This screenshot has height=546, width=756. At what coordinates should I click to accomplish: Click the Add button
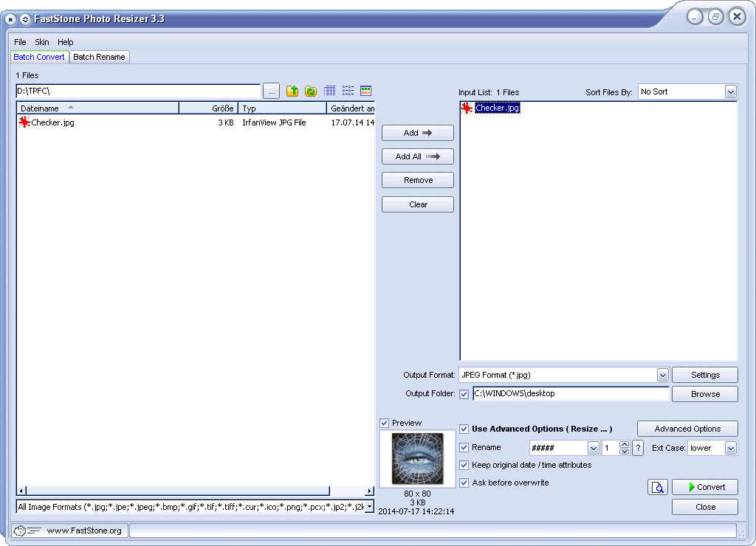tap(418, 133)
